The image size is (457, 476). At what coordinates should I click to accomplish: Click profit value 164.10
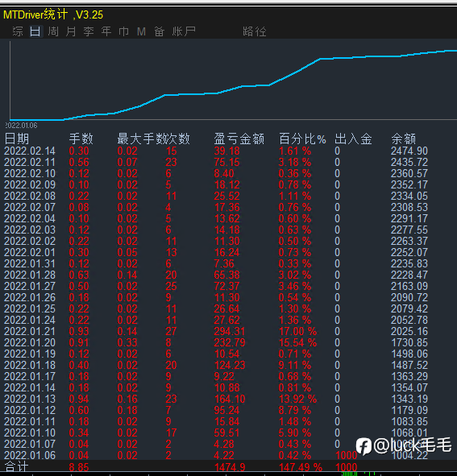[230, 399]
